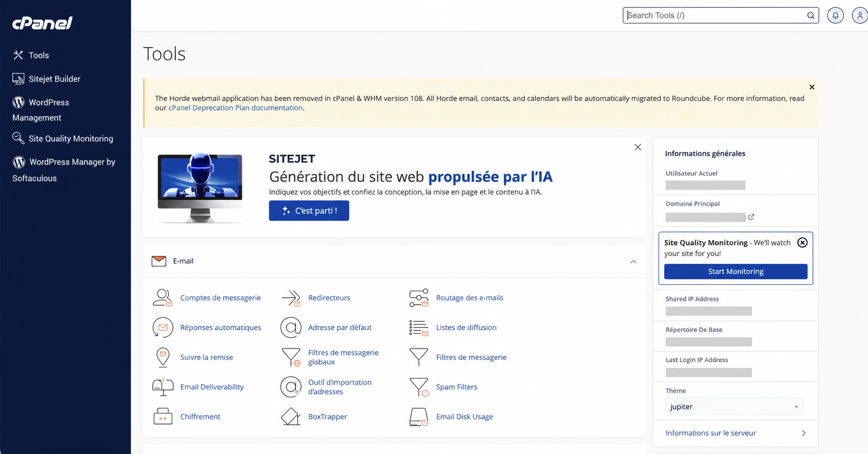The image size is (868, 454).
Task: Open the Thème jupiter dropdown
Action: tap(734, 407)
